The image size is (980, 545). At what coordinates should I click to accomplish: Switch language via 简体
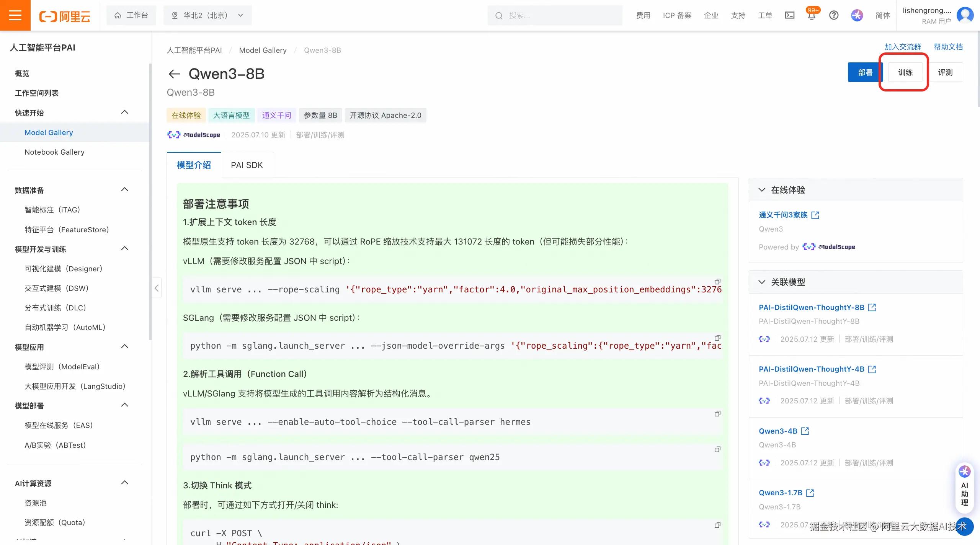(883, 15)
